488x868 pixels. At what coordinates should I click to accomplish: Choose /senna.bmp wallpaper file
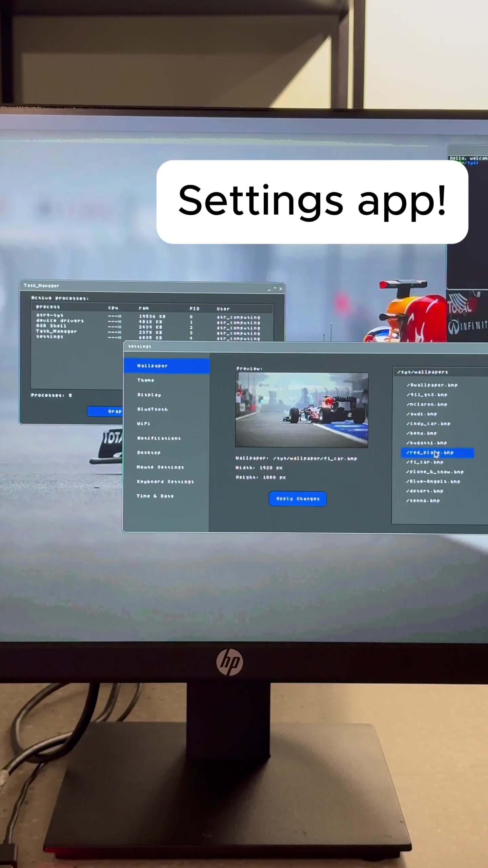point(423,501)
